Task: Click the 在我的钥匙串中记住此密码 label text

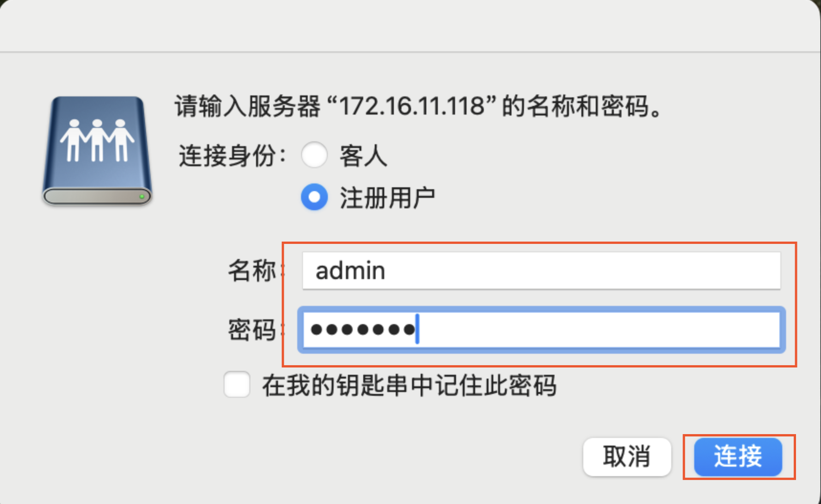Action: pyautogui.click(x=409, y=386)
